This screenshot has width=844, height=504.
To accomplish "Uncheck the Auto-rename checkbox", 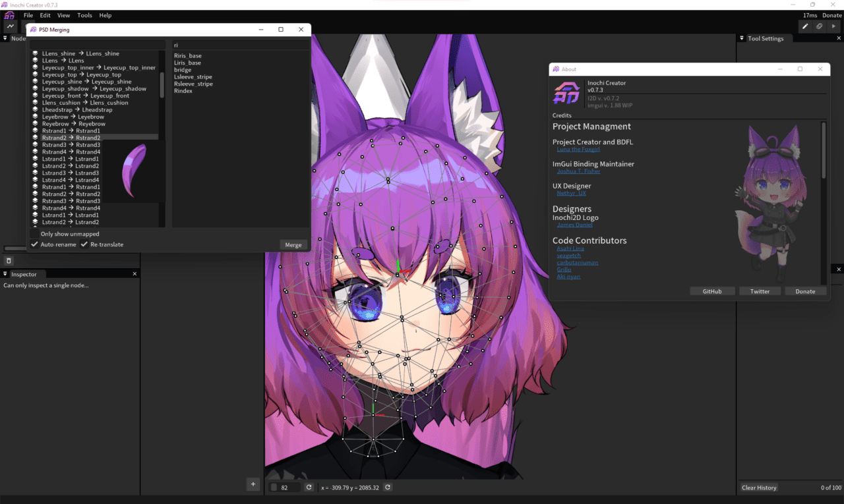I will point(34,244).
